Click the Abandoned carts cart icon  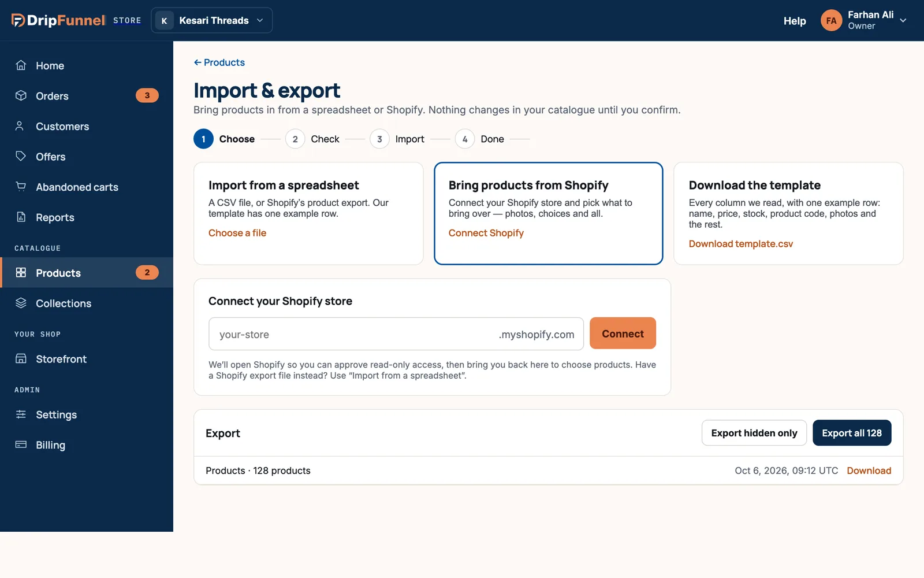click(x=21, y=187)
